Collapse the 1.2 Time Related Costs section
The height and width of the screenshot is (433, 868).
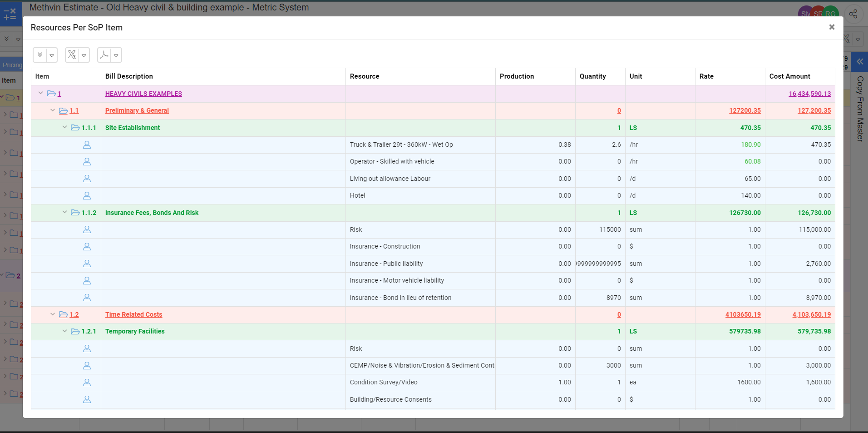[x=53, y=314]
